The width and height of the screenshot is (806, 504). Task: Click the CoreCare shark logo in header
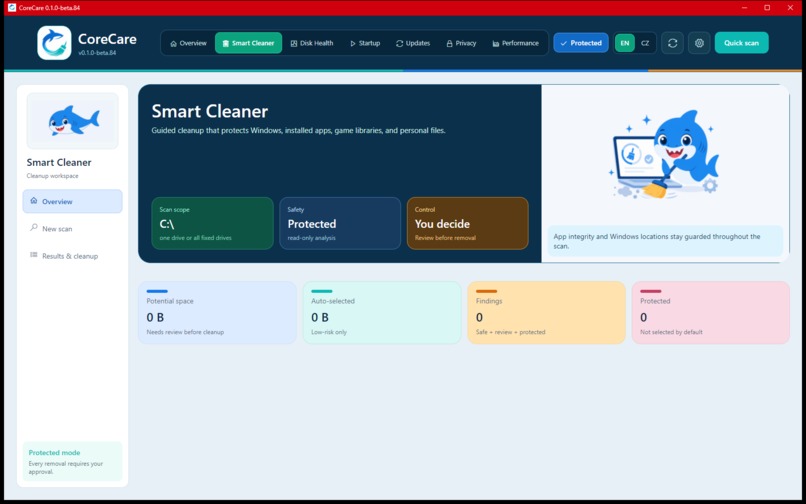(54, 43)
